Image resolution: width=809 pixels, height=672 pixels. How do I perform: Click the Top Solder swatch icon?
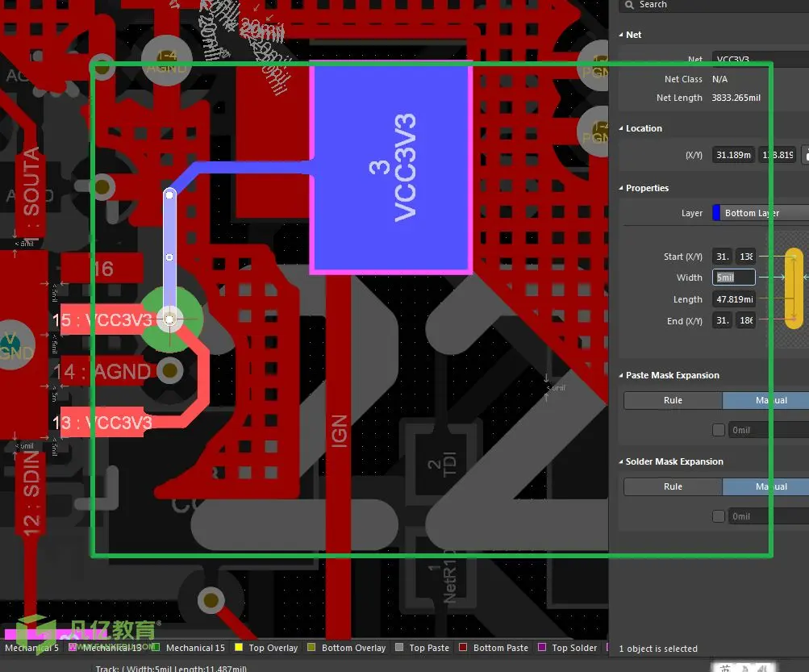[x=542, y=647]
